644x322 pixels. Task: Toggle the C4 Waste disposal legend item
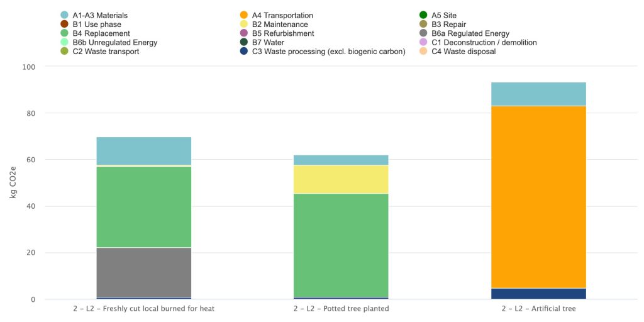[x=458, y=52]
